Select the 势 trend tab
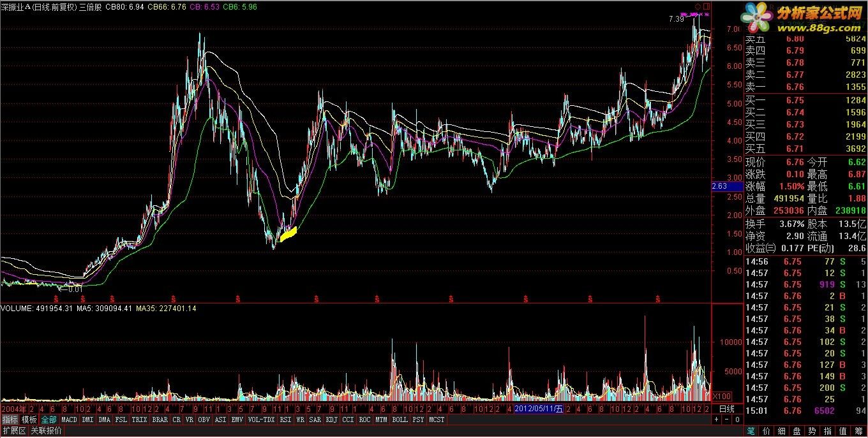 click(812, 431)
